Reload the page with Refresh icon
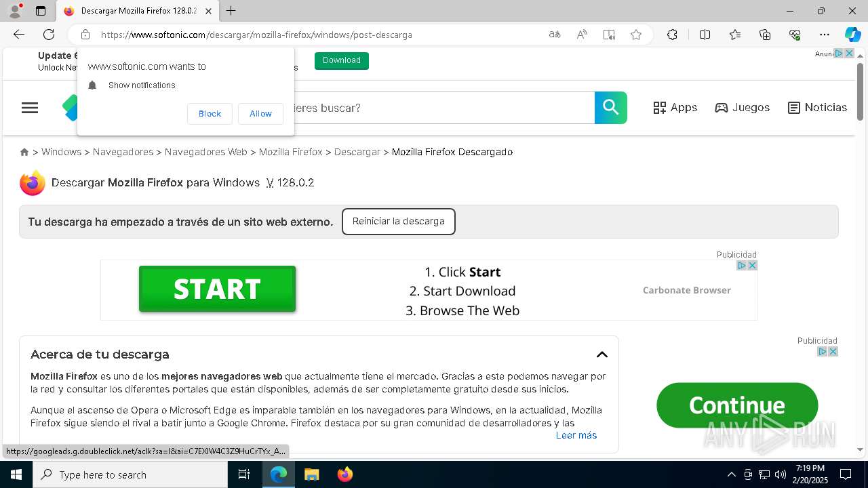This screenshot has height=488, width=868. (x=49, y=35)
